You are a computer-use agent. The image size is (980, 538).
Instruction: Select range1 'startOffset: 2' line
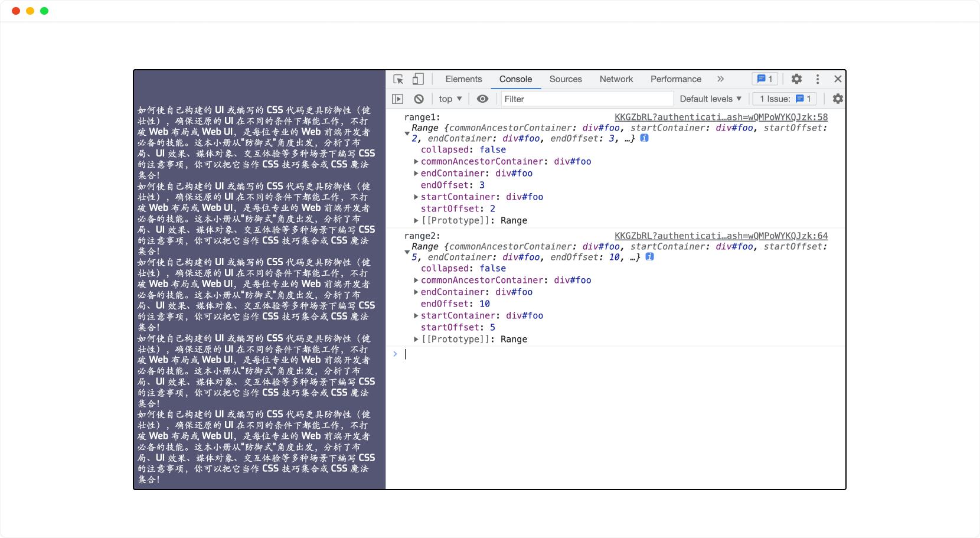click(458, 209)
